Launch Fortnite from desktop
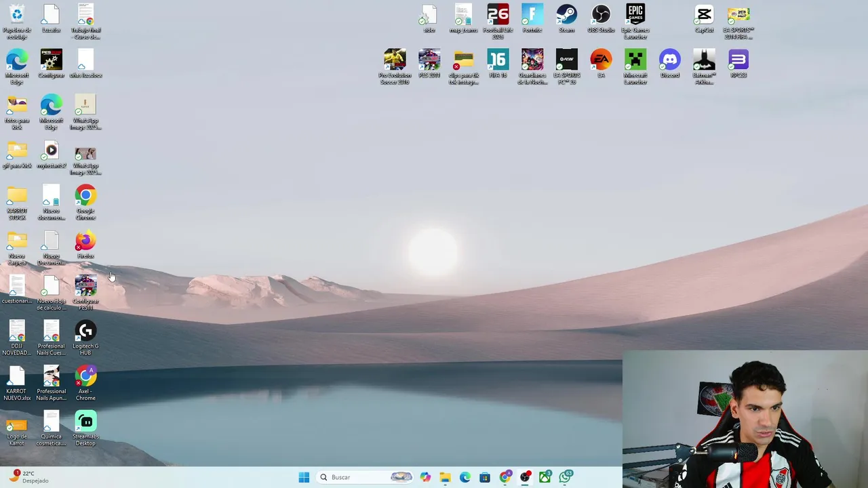Screen dimensions: 868x488 coord(532,18)
